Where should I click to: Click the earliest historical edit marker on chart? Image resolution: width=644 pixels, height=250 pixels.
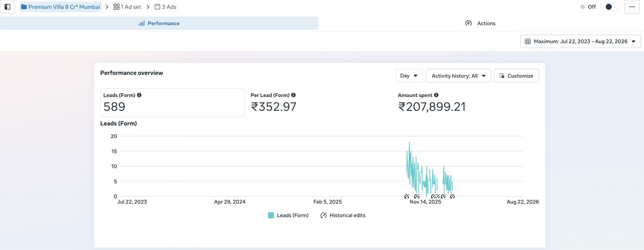point(407,197)
